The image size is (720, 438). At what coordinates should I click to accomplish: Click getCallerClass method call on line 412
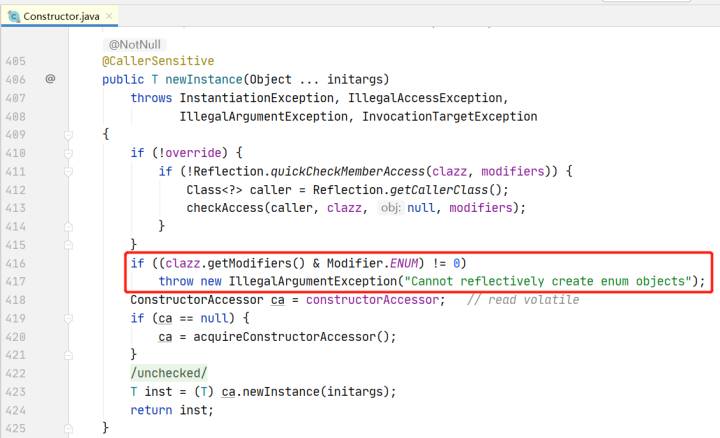click(439, 190)
